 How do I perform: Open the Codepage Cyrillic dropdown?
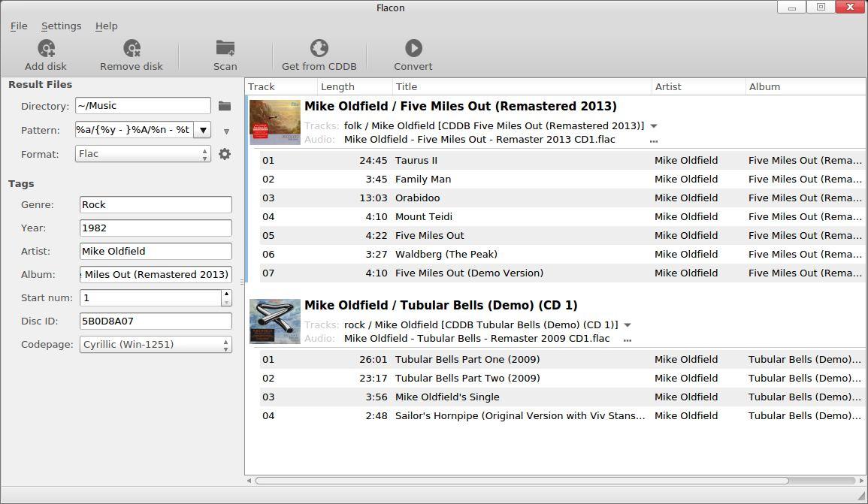(156, 345)
